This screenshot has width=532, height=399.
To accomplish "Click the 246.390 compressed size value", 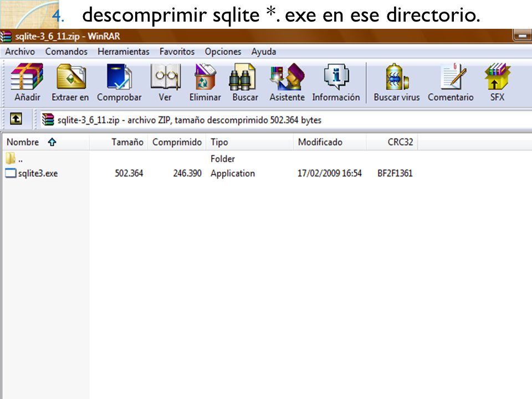I will [187, 173].
